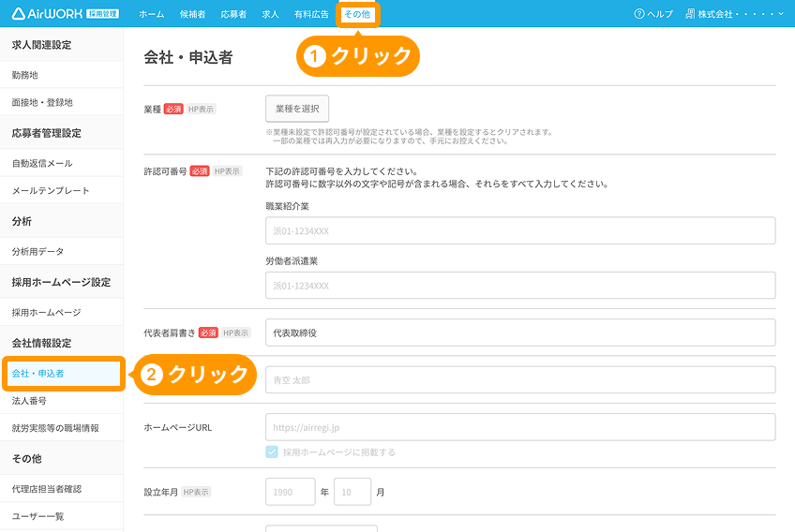The height and width of the screenshot is (532, 795).
Task: Go to the 候補者 tab
Action: (x=191, y=14)
